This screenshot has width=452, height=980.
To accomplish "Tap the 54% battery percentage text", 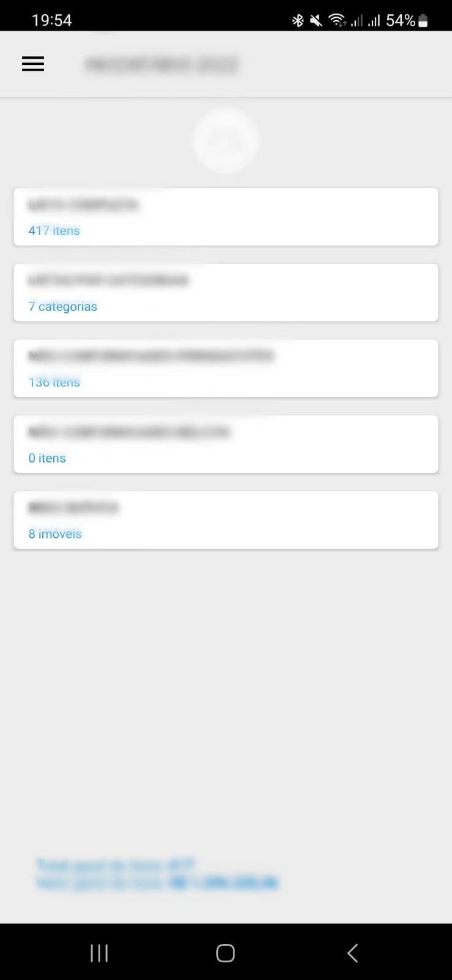I will pos(401,20).
